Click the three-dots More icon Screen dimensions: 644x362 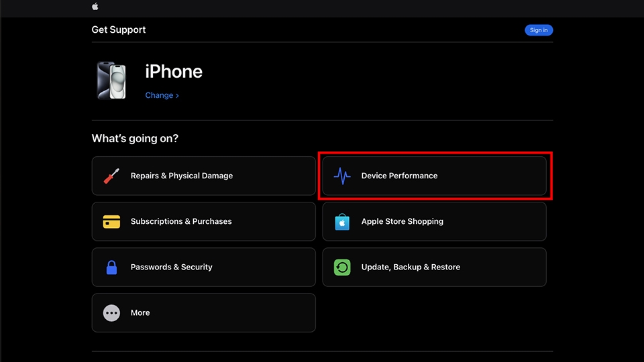[x=111, y=313]
